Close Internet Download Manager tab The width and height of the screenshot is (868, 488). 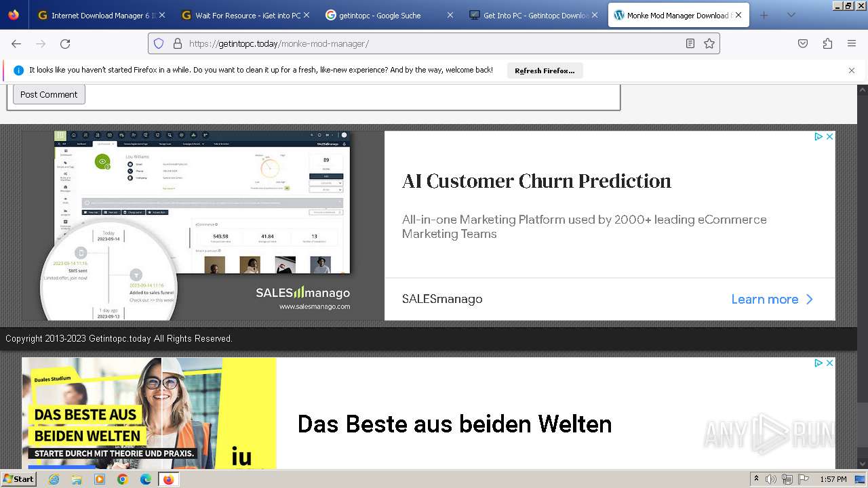tap(163, 15)
